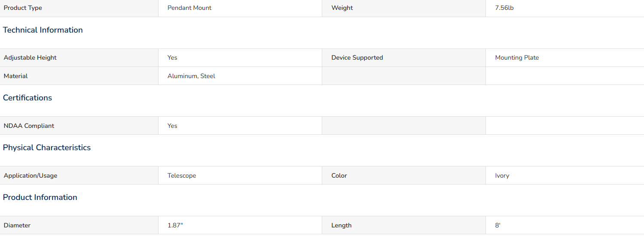Viewport: 644px width, 236px height.
Task: Click the Device Supported label
Action: click(357, 57)
